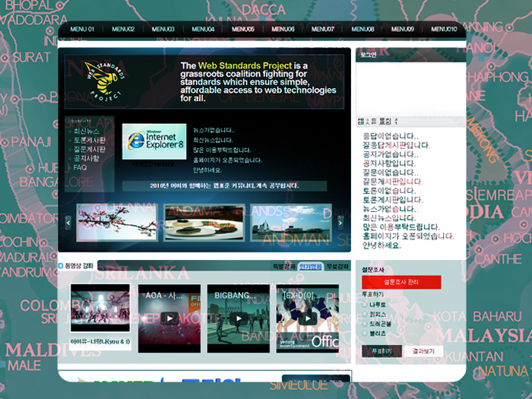Play the BIGBANG video
Image resolution: width=532 pixels, height=399 pixels.
pos(238,318)
